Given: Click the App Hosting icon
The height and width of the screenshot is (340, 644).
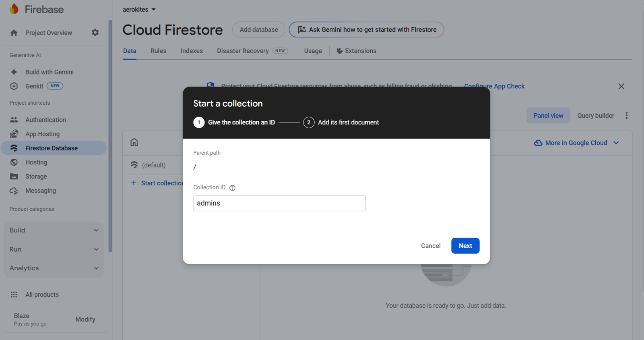Looking at the screenshot, I should 14,134.
